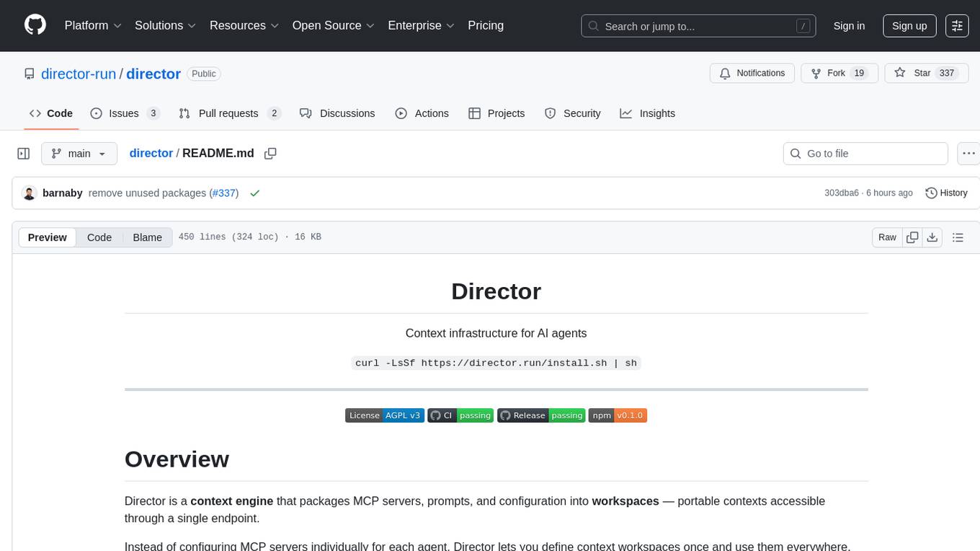Image resolution: width=980 pixels, height=551 pixels.
Task: Click the Overview heading
Action: pyautogui.click(x=177, y=459)
